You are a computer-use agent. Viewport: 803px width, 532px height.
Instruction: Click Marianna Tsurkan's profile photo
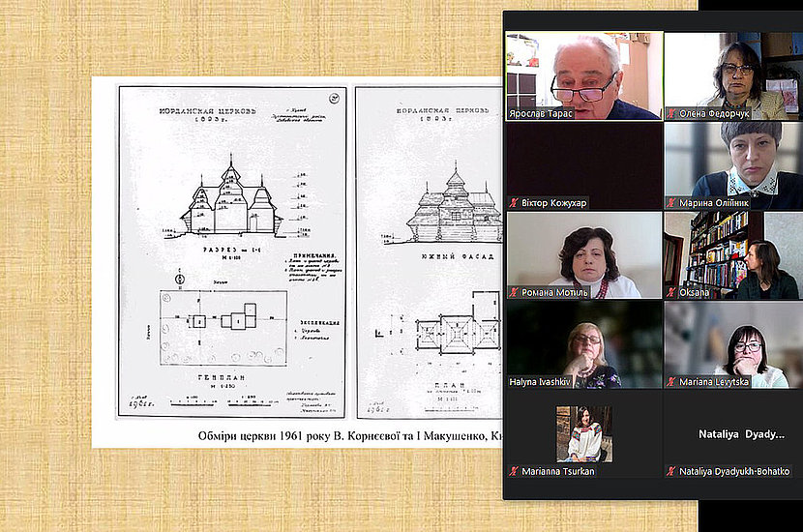tap(583, 432)
